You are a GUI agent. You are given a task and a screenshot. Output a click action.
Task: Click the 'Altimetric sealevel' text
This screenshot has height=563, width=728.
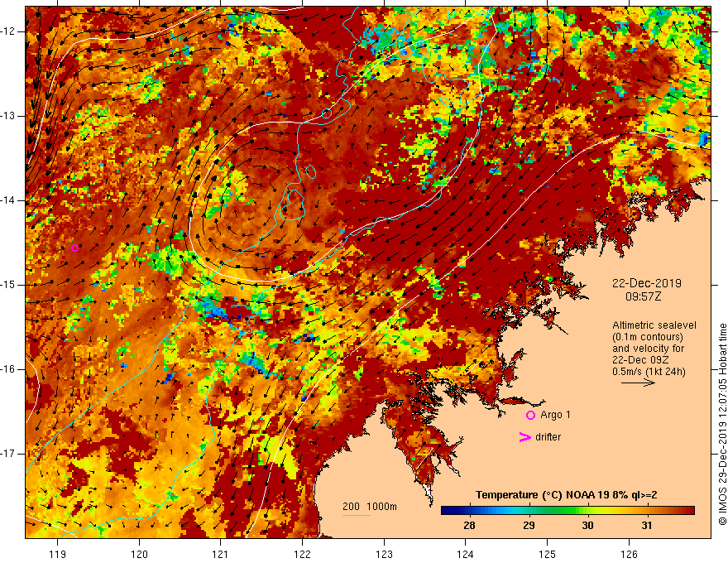tap(654, 325)
